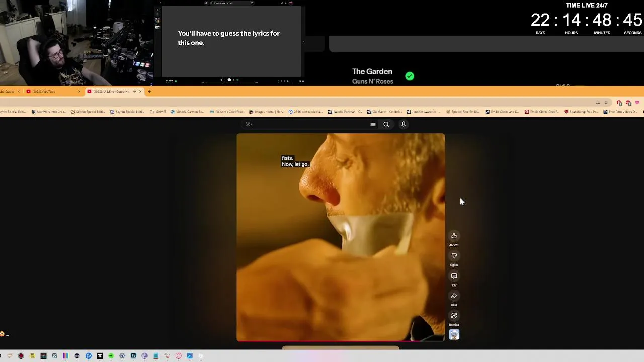Open the Victoria Carmen So... bookmark
Screen dimensions: 644x362
tap(187, 112)
